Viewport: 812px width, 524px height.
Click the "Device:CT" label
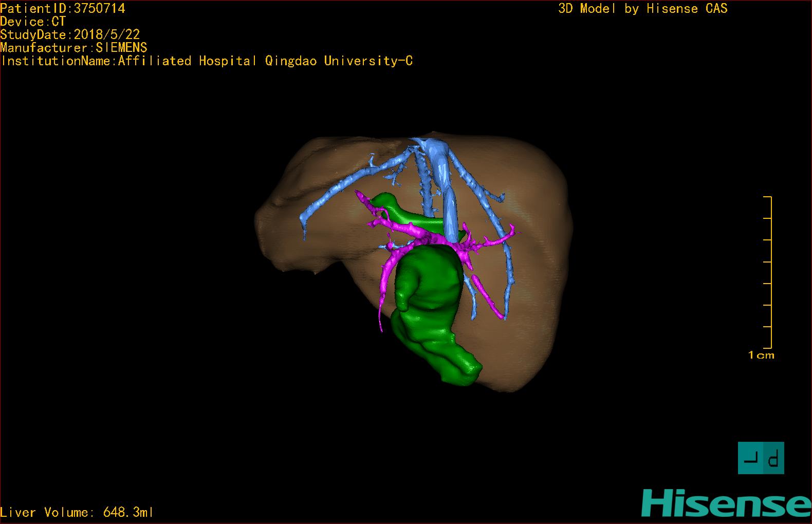(33, 22)
